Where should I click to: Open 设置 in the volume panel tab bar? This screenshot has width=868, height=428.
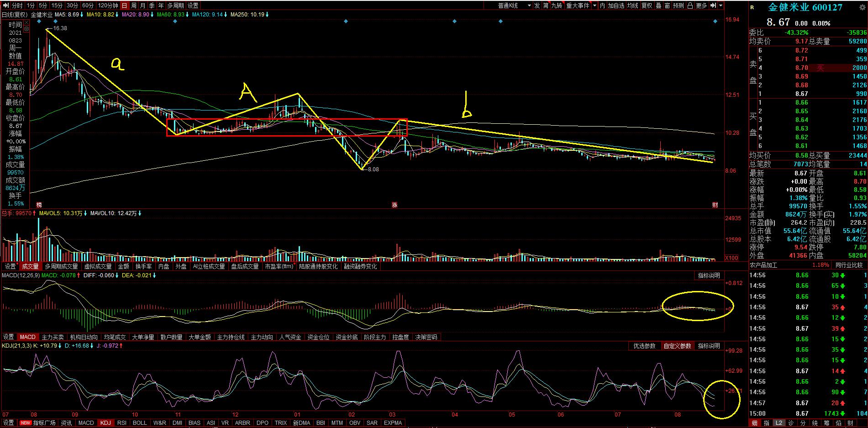pos(10,266)
